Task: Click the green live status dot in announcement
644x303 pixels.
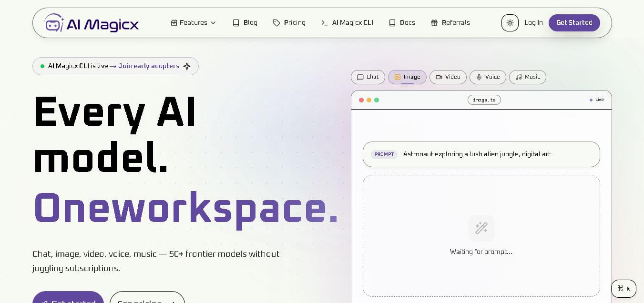Action: click(x=42, y=66)
